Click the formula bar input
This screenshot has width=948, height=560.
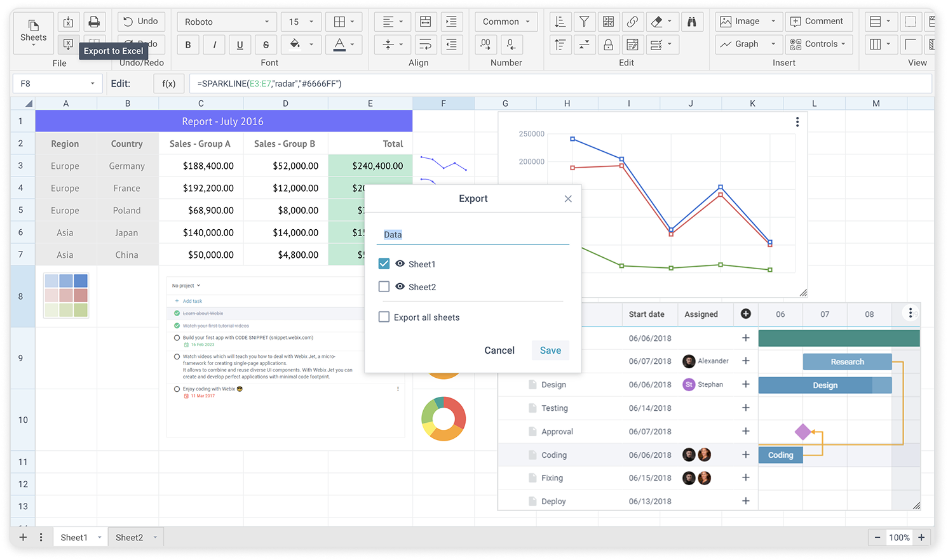[x=560, y=84]
